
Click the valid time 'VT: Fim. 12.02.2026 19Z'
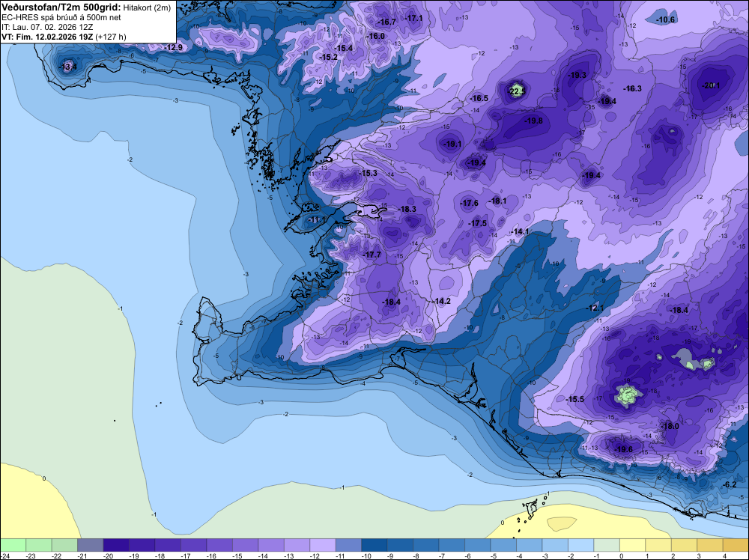(x=47, y=37)
